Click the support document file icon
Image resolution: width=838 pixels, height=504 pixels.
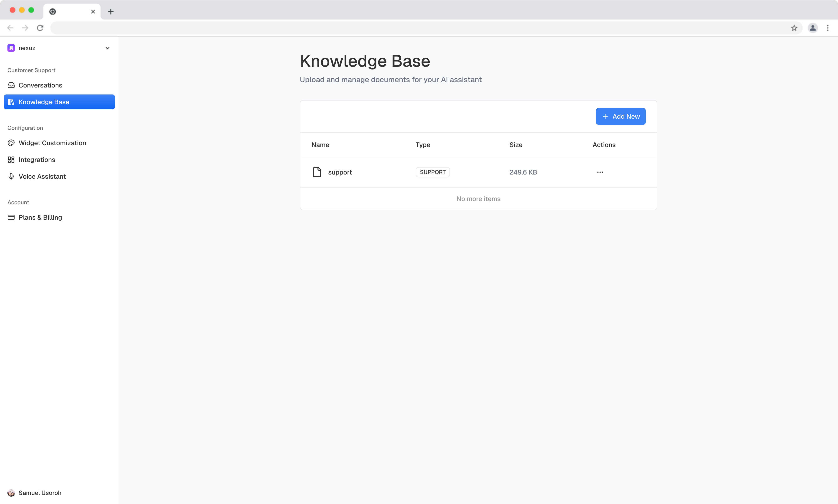[x=317, y=172]
